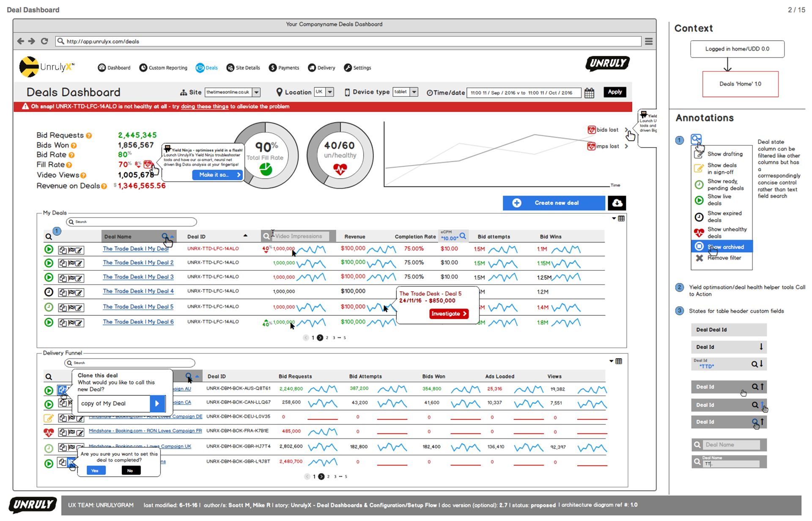Select Show archived filter option
This screenshot has height=521, width=812.
pyautogui.click(x=725, y=247)
